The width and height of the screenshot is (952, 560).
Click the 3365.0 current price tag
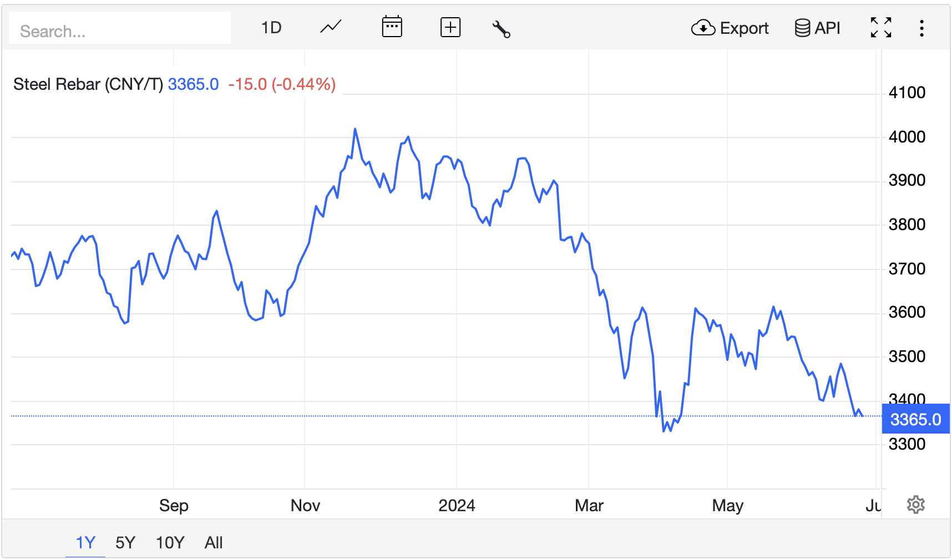[x=915, y=419]
